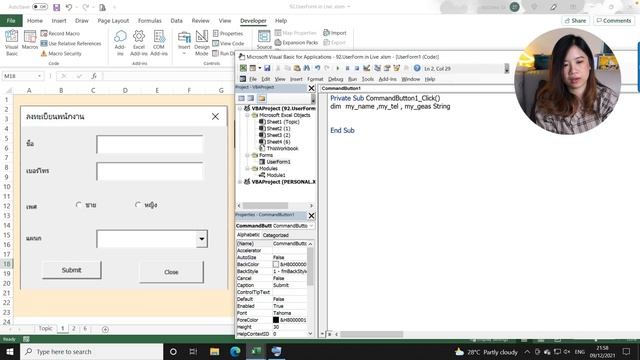This screenshot has width=640, height=360.
Task: Open Macro Security settings
Action: tap(61, 53)
